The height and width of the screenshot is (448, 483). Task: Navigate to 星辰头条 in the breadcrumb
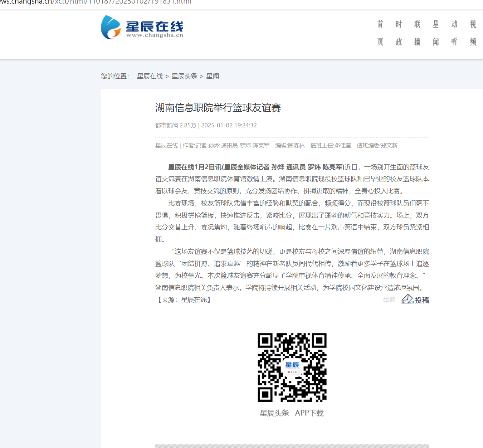tap(184, 76)
